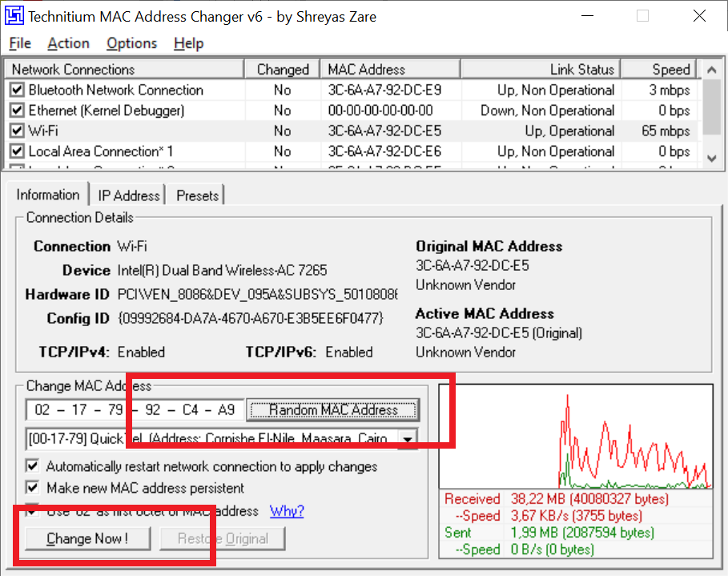Screen dimensions: 728x576
Task: Toggle Make new MAC address persistent
Action: [x=33, y=488]
